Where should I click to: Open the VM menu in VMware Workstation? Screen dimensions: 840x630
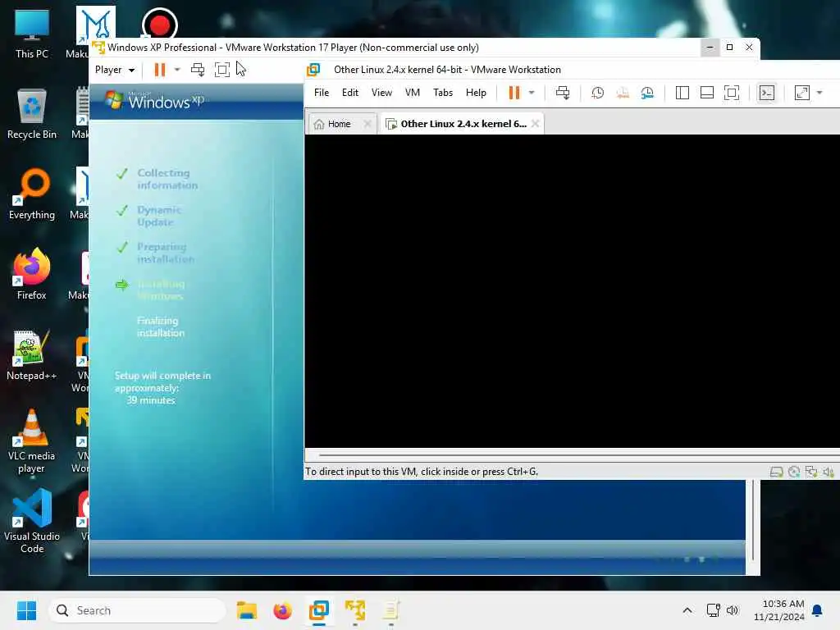(x=412, y=93)
